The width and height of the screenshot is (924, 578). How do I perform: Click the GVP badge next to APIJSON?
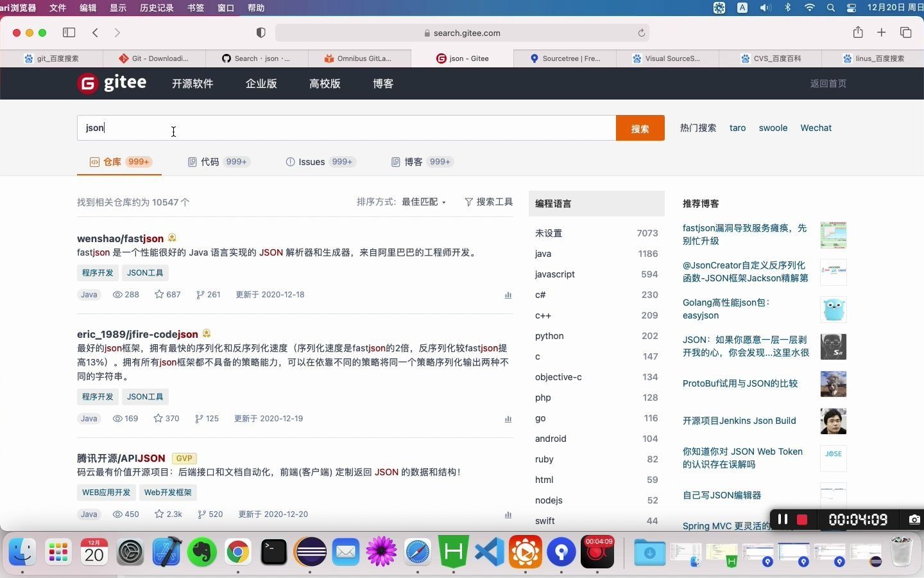[184, 459]
